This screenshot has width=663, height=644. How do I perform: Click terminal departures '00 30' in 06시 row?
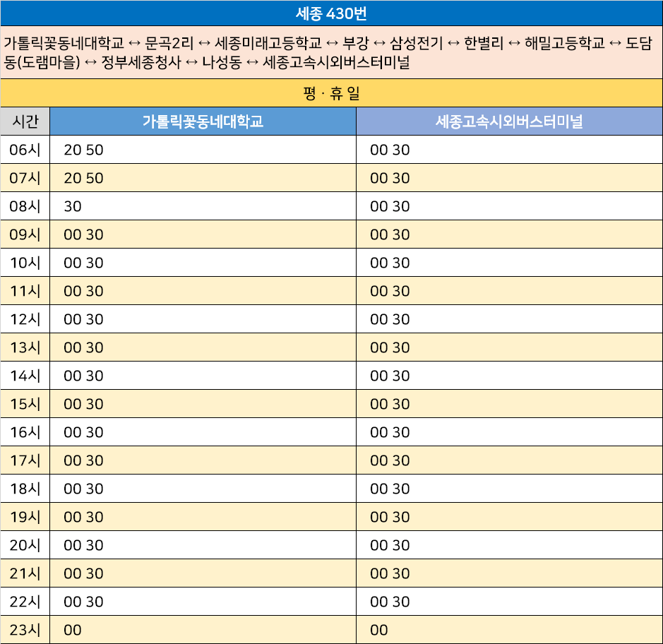click(390, 150)
